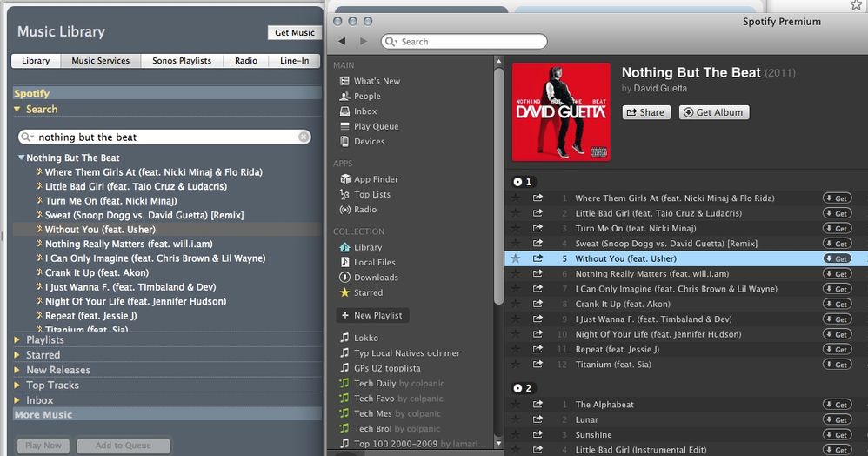Open Top 100 2000-2009 playlist
Viewport: 868px width, 456px height.
(x=413, y=444)
